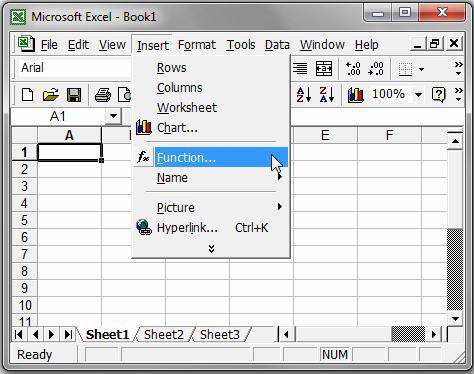Expand the standard toolbar options chevron
Screen dimensions: 474x374
[x=459, y=95]
